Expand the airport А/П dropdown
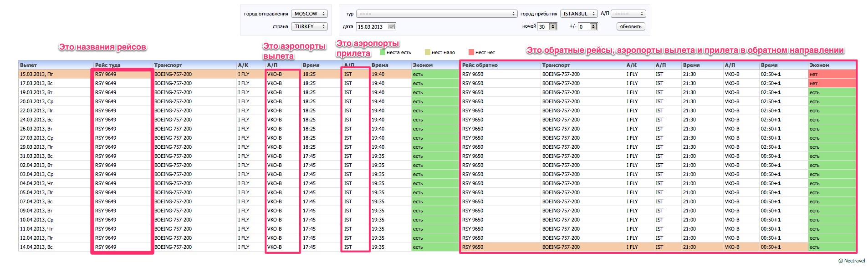Screen dimensions: 868x267 click(628, 14)
